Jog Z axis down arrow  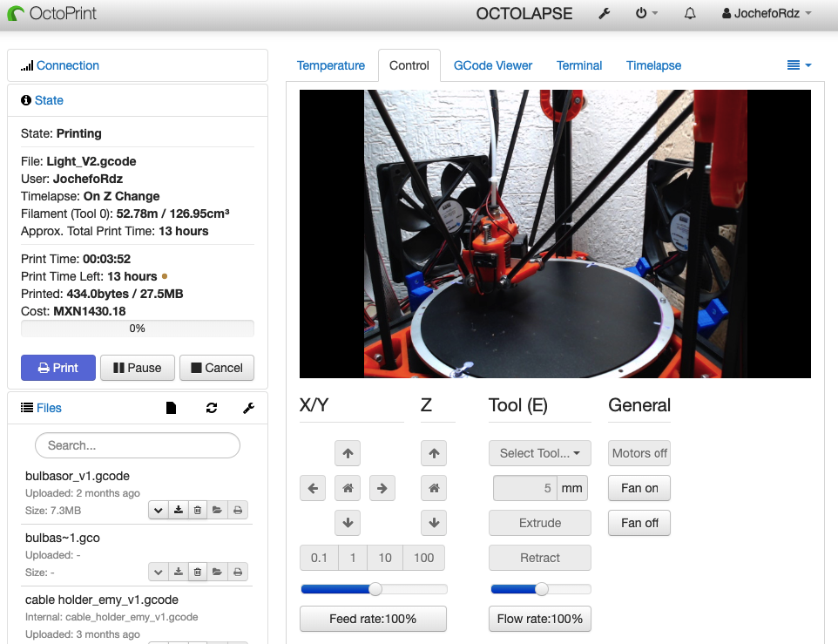pos(434,523)
